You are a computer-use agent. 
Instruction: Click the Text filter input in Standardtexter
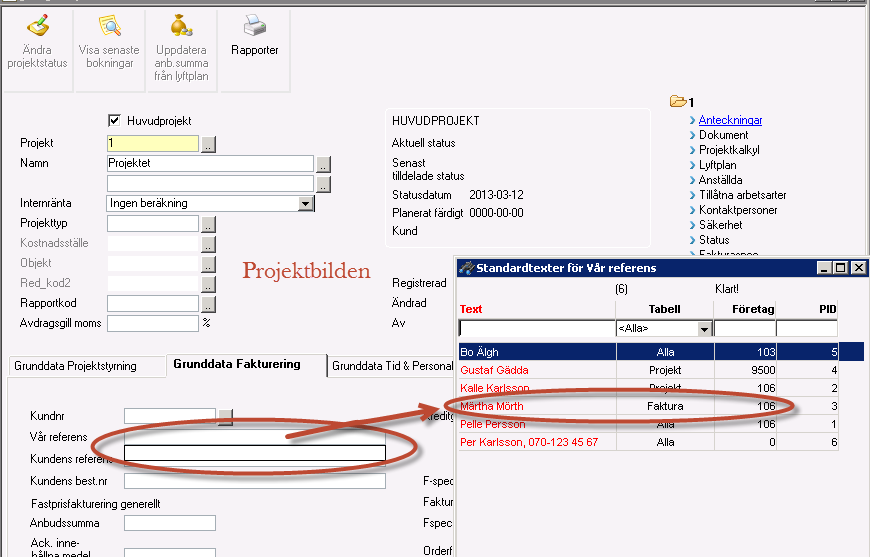coord(537,328)
